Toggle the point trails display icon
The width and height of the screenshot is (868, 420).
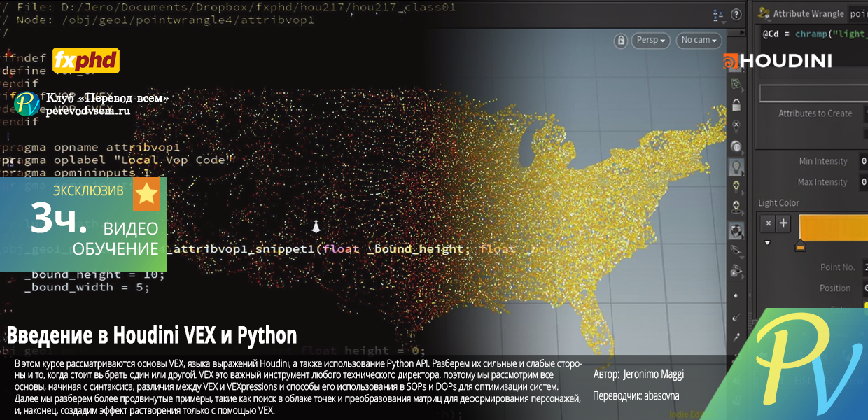point(736,337)
